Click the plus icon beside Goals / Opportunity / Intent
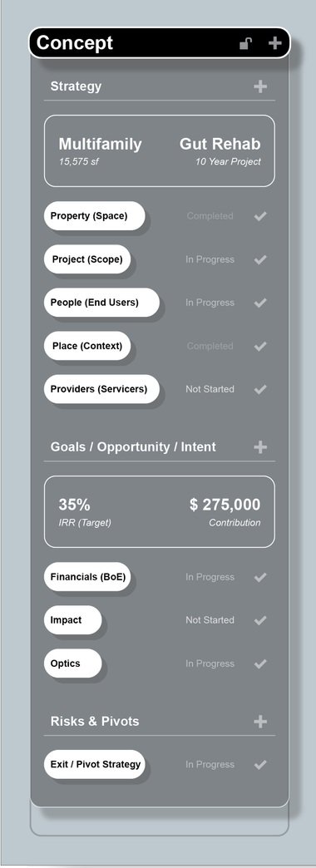316x868 pixels. [260, 446]
